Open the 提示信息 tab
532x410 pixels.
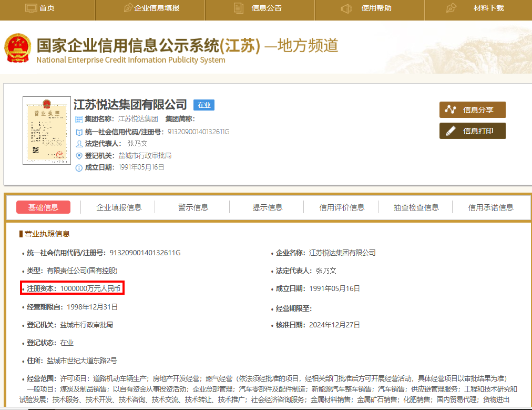(267, 207)
